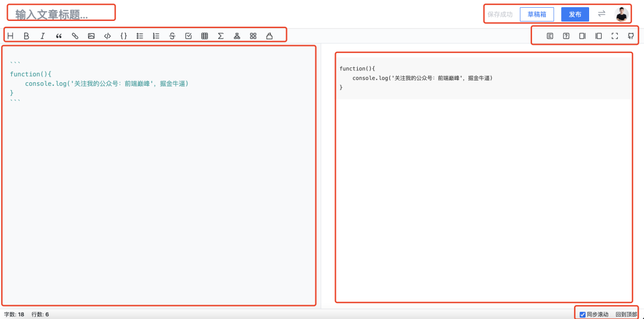Apply strikethrough formatting
Viewport: 644px width, 319px height.
click(172, 36)
